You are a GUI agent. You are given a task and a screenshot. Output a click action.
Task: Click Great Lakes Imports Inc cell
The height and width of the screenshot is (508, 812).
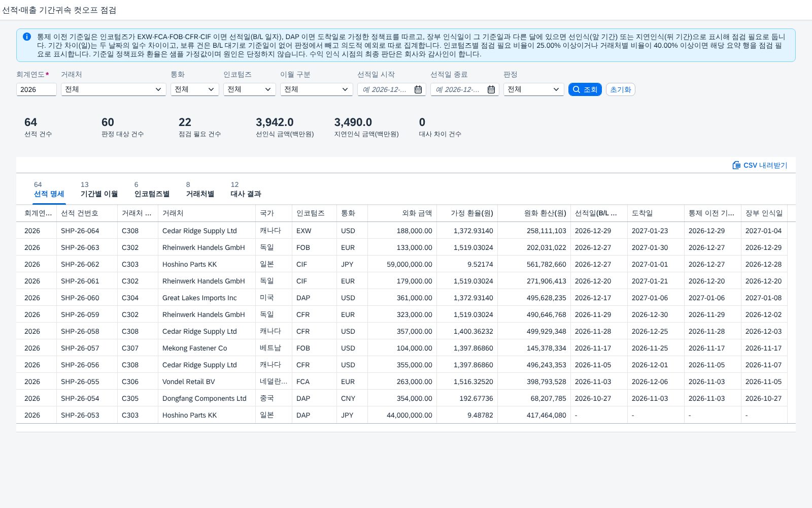click(x=199, y=298)
